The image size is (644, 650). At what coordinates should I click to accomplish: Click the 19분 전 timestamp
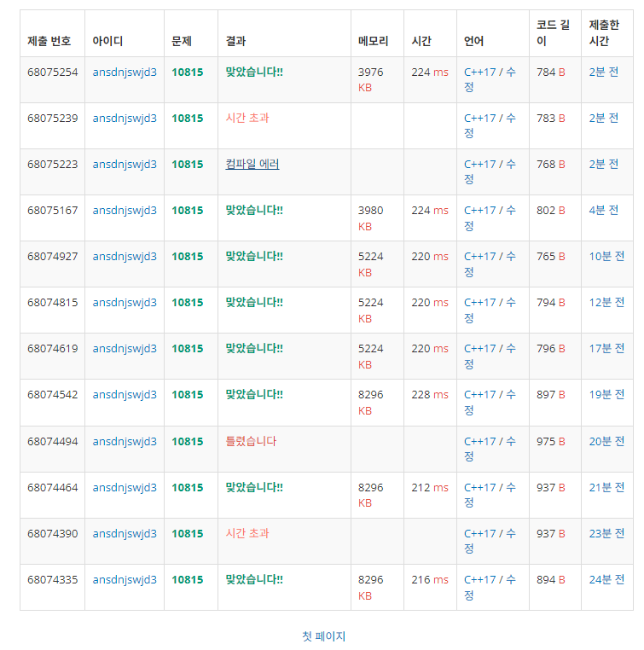pos(606,394)
